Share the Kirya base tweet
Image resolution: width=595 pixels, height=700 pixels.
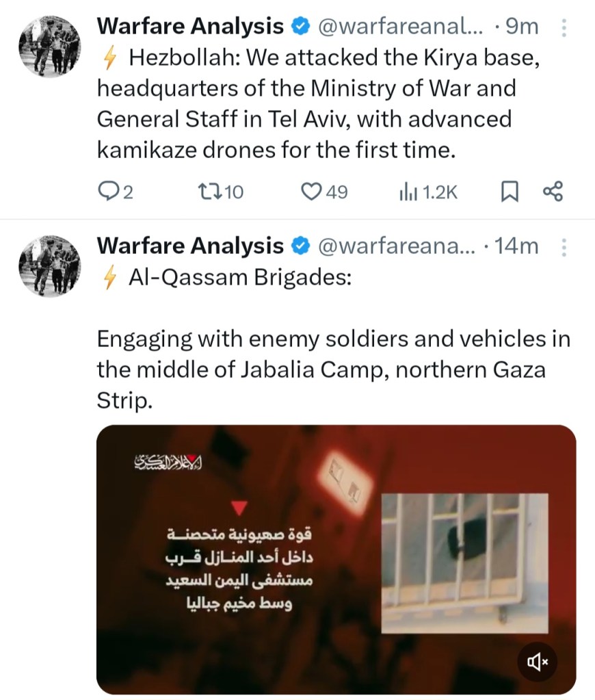[x=553, y=193]
